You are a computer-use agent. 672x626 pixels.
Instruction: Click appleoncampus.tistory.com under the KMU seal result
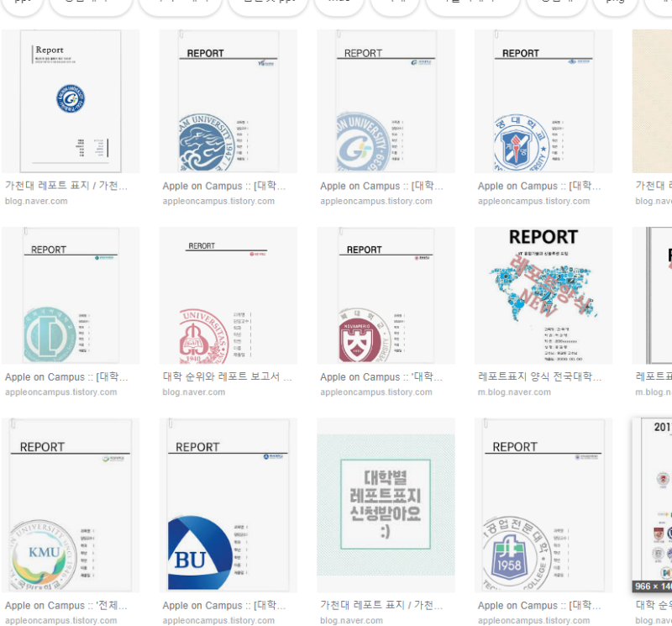(60, 620)
